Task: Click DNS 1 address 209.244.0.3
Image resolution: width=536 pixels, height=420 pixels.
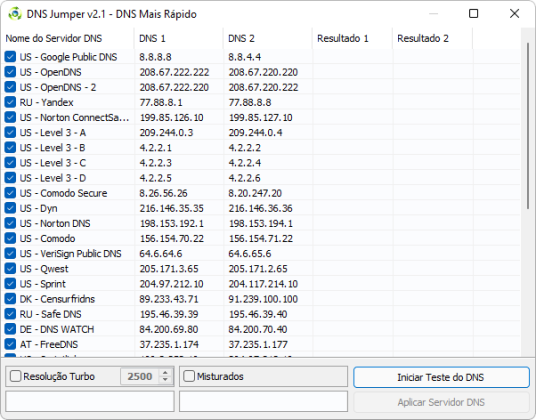Action: click(166, 132)
